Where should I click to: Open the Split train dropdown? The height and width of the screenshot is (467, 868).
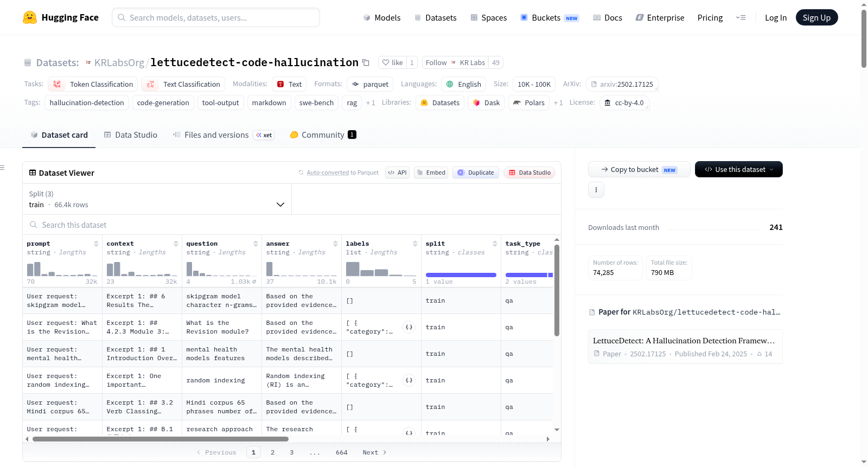[157, 199]
